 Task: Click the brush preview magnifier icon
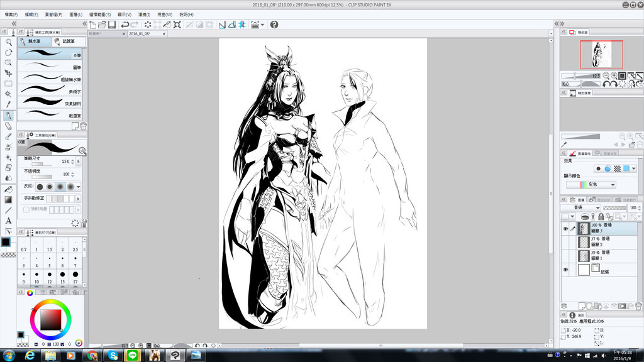[82, 151]
